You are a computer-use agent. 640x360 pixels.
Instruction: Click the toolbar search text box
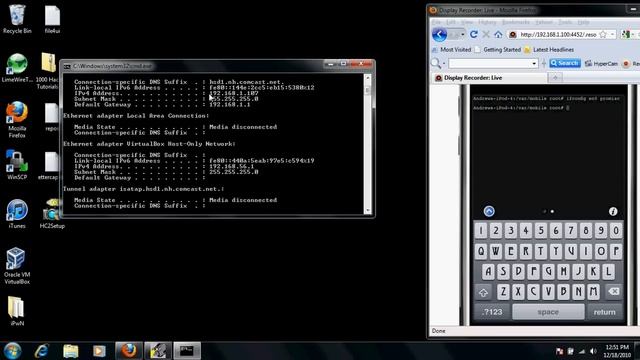coord(489,63)
